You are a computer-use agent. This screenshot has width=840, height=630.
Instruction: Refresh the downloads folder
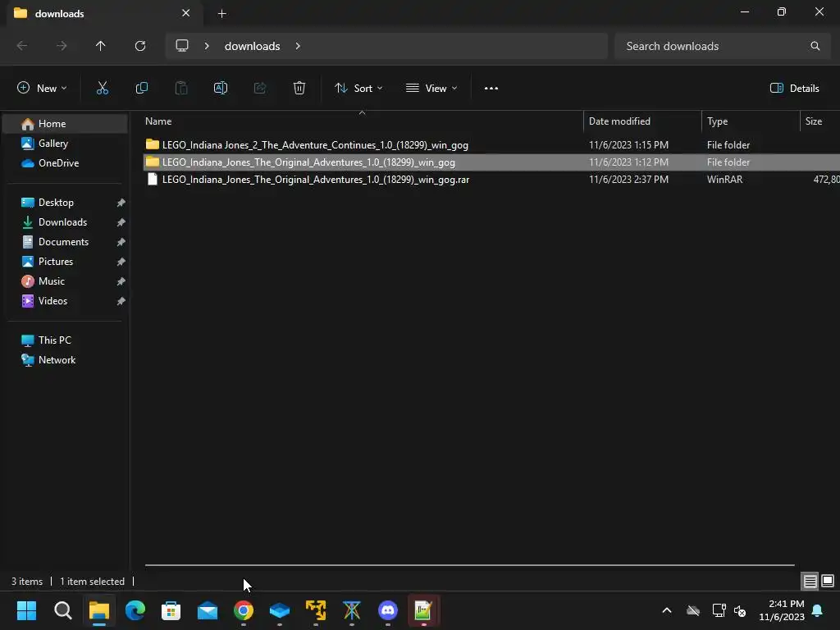click(140, 46)
